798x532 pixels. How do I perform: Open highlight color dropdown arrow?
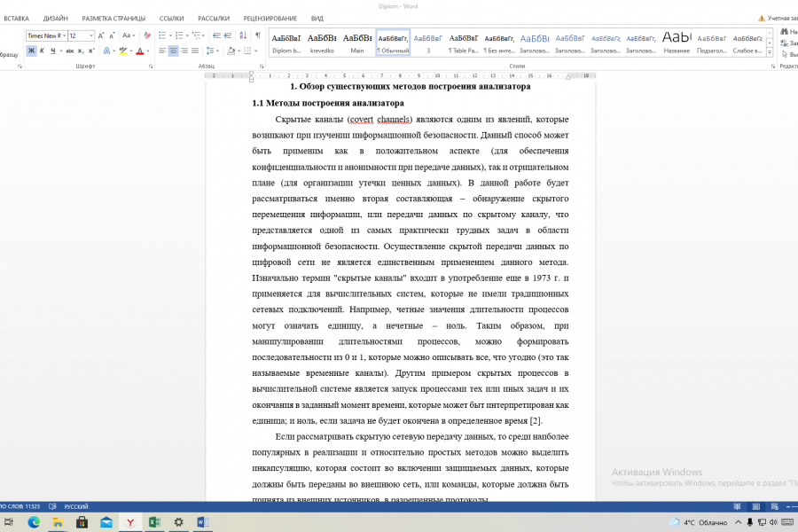(x=131, y=51)
